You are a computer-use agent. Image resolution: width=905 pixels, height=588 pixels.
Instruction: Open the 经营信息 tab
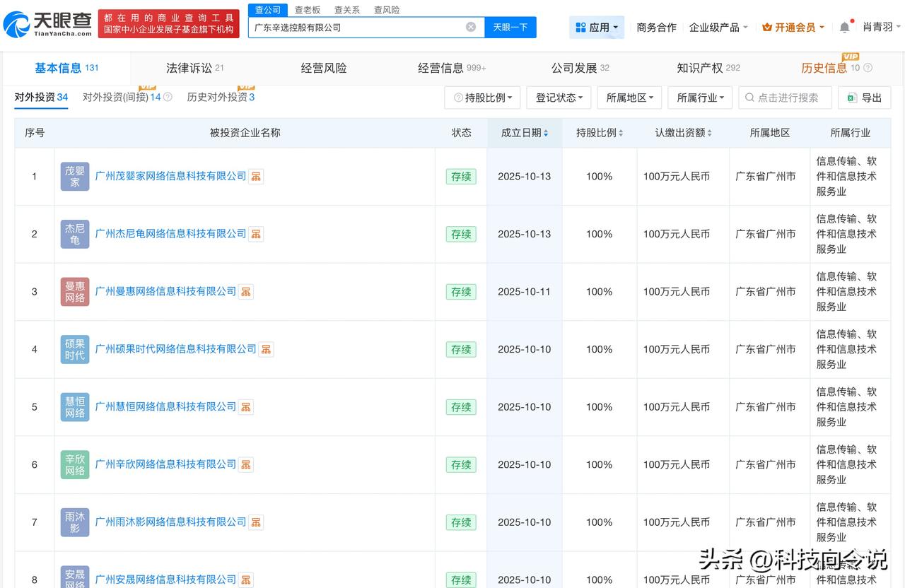click(452, 68)
